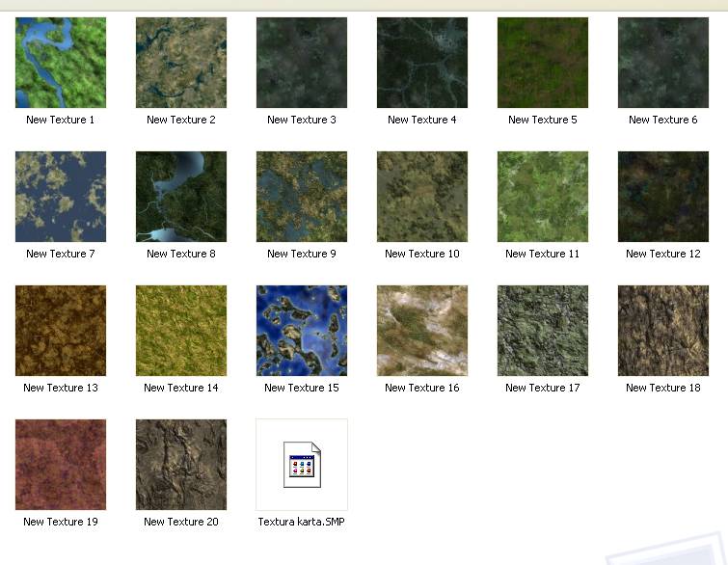The image size is (728, 565).
Task: Select the New Texture 6 thumbnail
Action: [663, 63]
